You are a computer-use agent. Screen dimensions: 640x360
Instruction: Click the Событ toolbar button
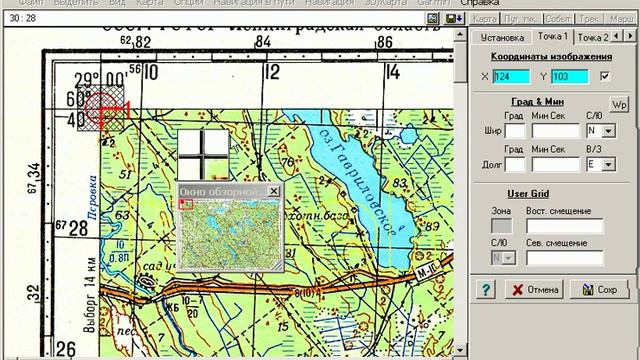[x=558, y=19]
